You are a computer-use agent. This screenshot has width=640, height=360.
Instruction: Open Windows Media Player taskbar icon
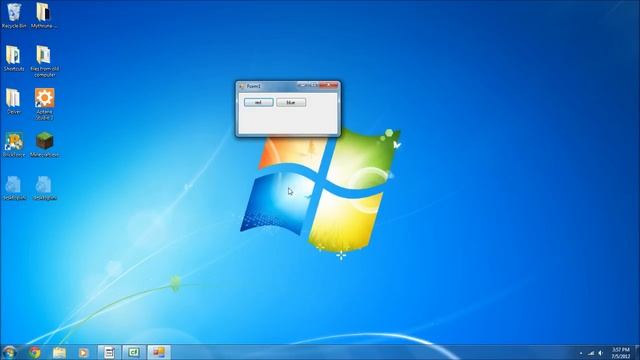[x=83, y=352]
